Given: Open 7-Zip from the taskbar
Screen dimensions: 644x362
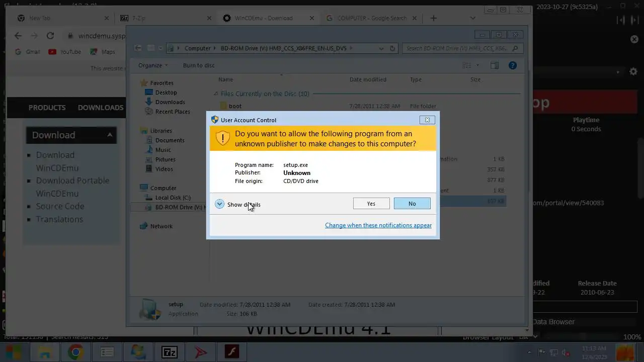Looking at the screenshot, I should click(170, 352).
